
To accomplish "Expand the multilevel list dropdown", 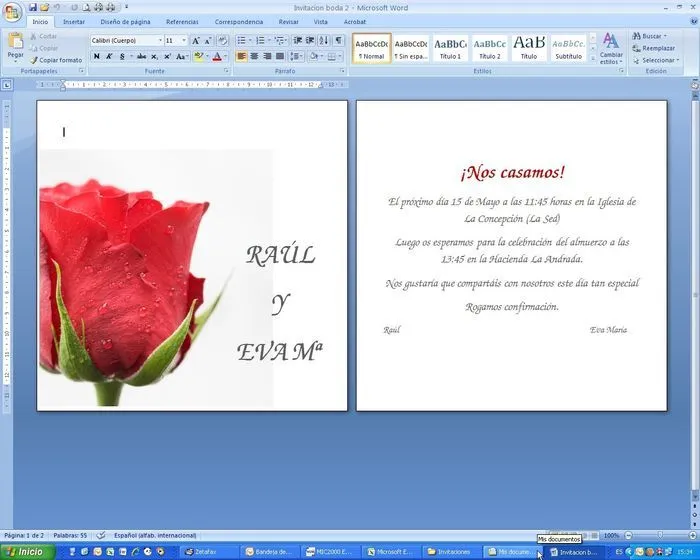I will pos(287,41).
